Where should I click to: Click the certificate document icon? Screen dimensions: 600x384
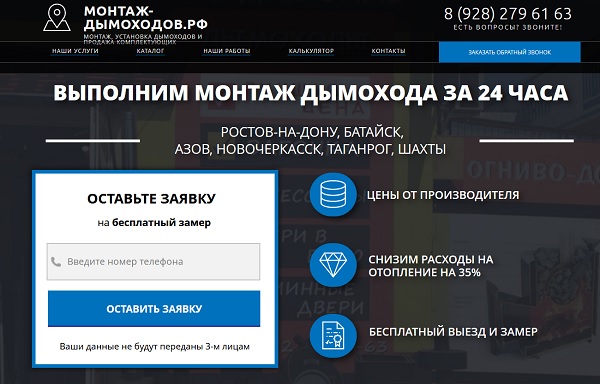333,336
